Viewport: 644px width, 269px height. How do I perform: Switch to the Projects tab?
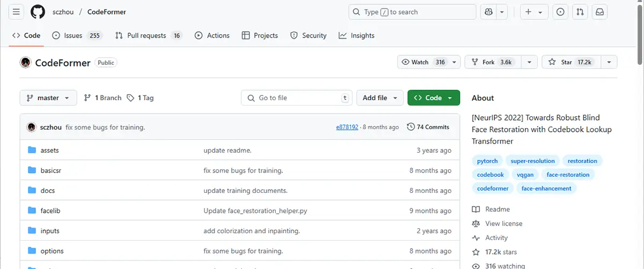coord(260,35)
